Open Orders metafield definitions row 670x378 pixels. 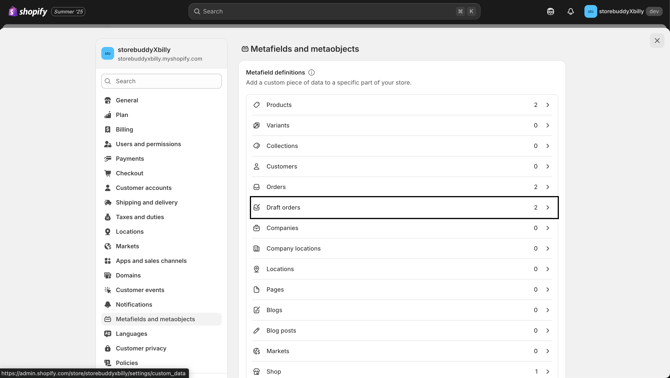pos(402,187)
